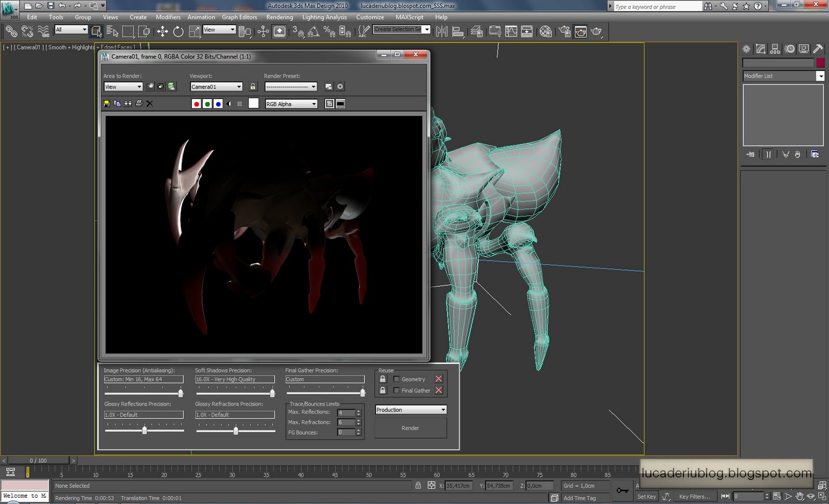Save the rendered image
The width and height of the screenshot is (829, 504).
[107, 104]
